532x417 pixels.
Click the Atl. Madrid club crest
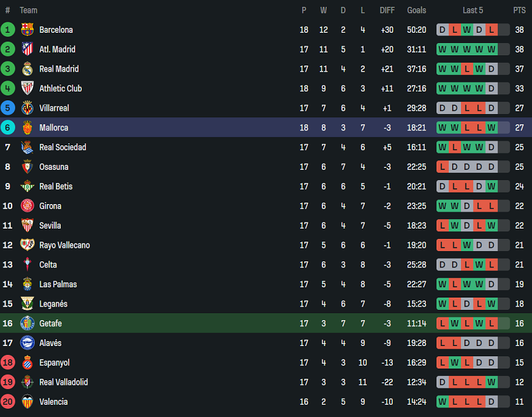click(27, 49)
